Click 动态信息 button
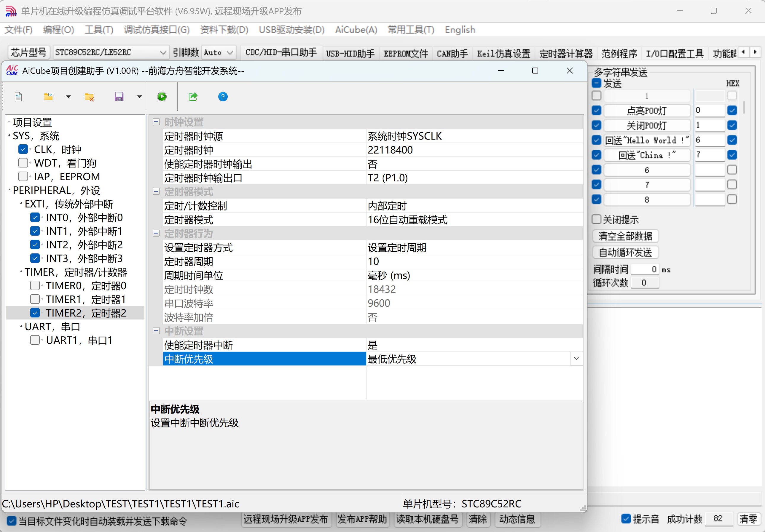Image resolution: width=765 pixels, height=532 pixels. pos(517,519)
